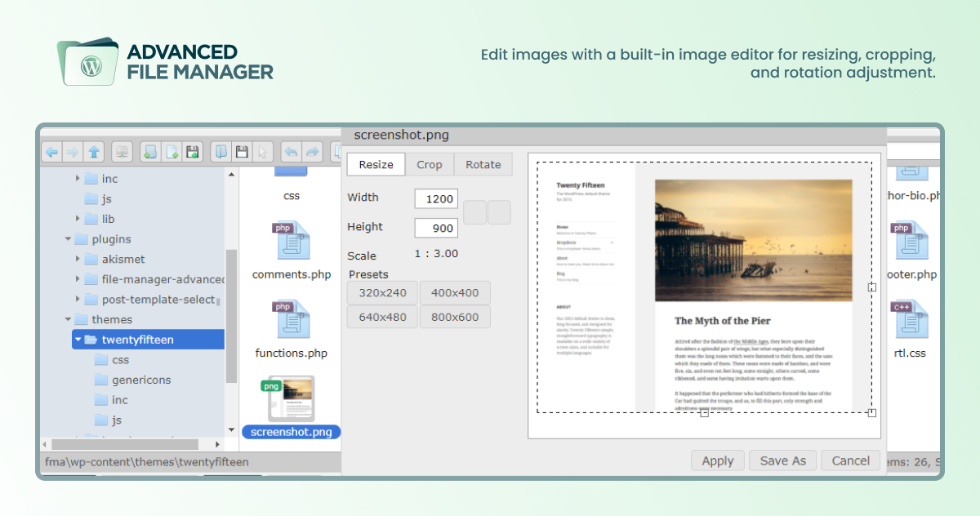980x516 pixels.
Task: Expand the akismet folder tree arrow
Action: point(78,259)
